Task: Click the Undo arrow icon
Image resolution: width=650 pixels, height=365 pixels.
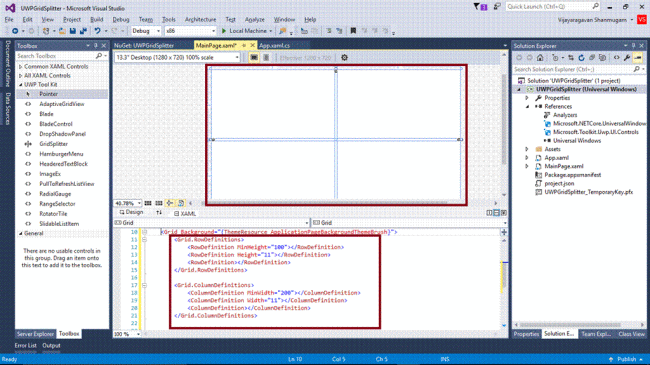Action: click(97, 31)
